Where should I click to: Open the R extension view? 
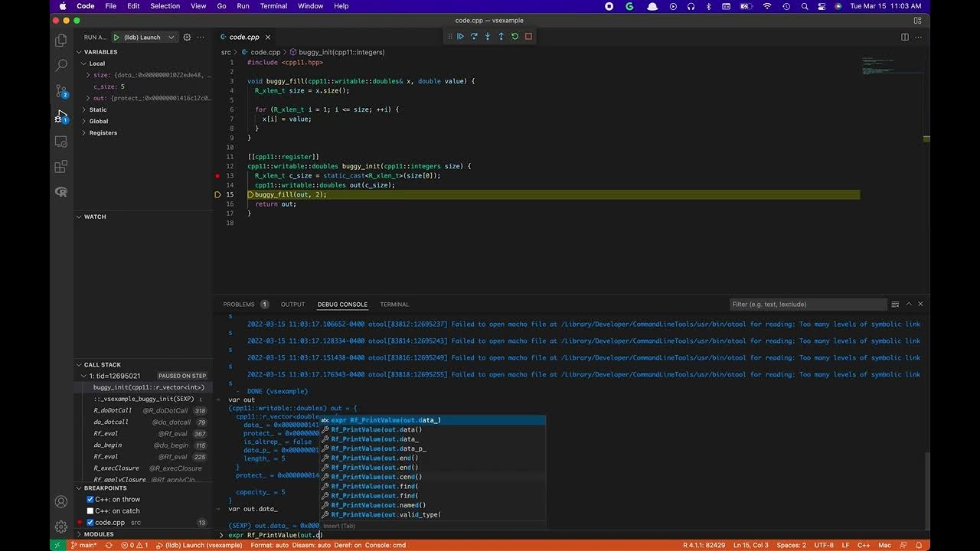click(61, 192)
